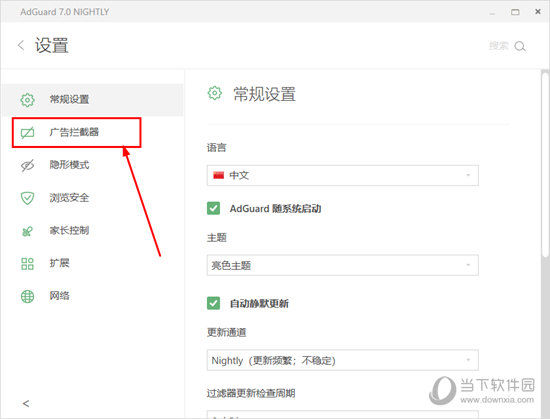Click the crossed-eye 隐形模式 icon
The height and width of the screenshot is (419, 550).
[27, 165]
